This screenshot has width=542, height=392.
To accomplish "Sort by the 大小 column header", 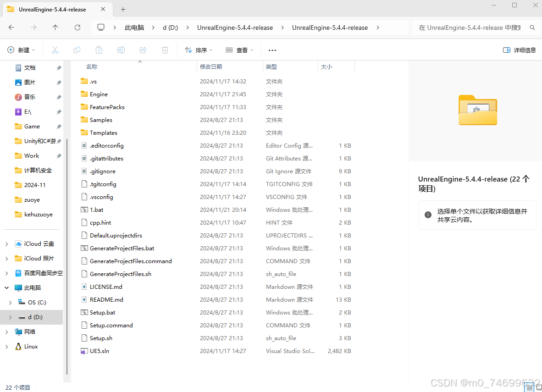I will (x=326, y=67).
